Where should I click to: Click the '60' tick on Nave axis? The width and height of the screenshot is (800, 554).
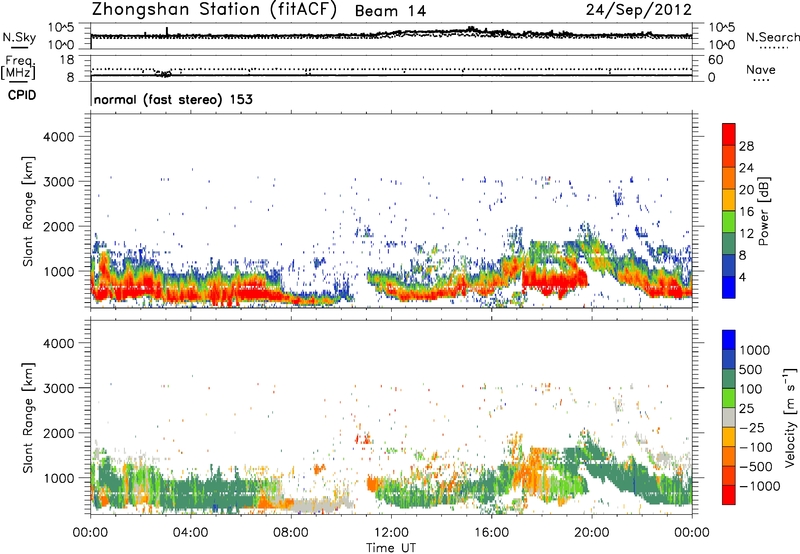coord(715,60)
